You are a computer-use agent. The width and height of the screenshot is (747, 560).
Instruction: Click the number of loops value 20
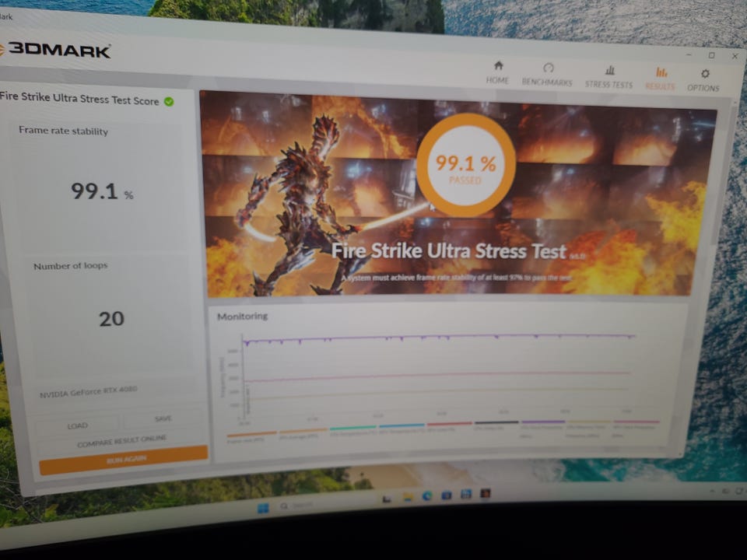tap(111, 319)
